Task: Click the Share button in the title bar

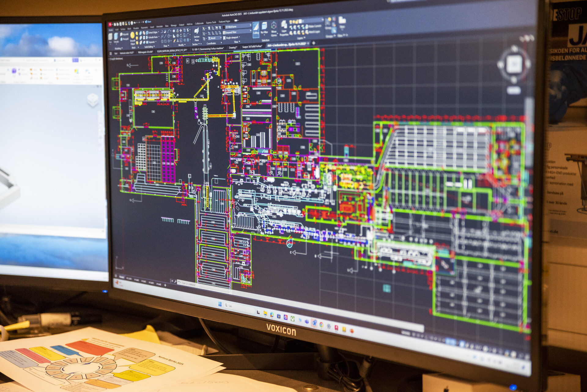Action: 148,22
